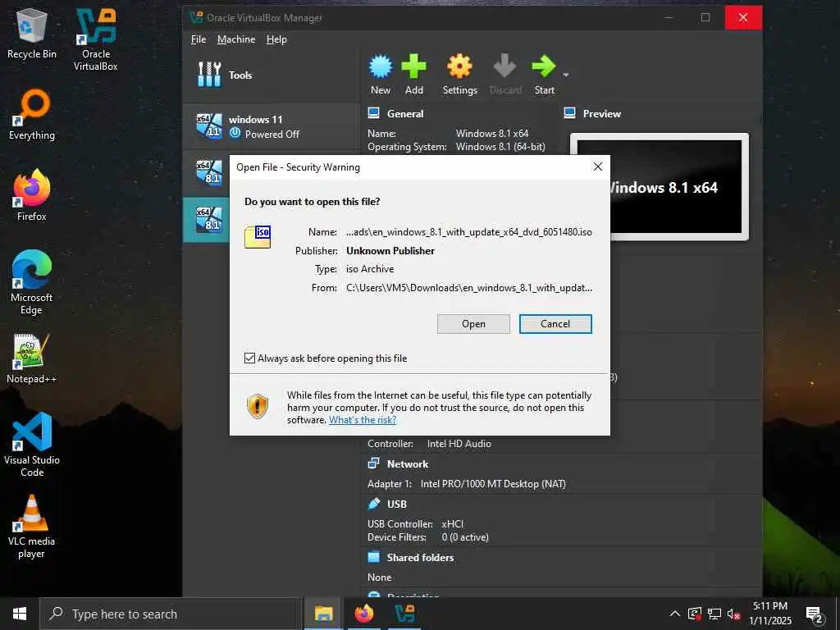Click the General section header
The height and width of the screenshot is (630, 840).
click(x=405, y=113)
